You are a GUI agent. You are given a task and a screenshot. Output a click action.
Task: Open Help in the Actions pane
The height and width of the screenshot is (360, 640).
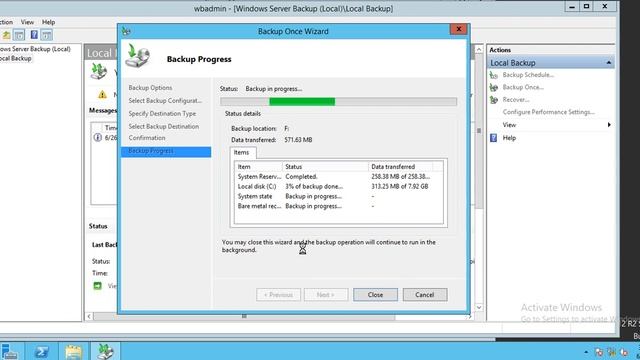coord(509,138)
